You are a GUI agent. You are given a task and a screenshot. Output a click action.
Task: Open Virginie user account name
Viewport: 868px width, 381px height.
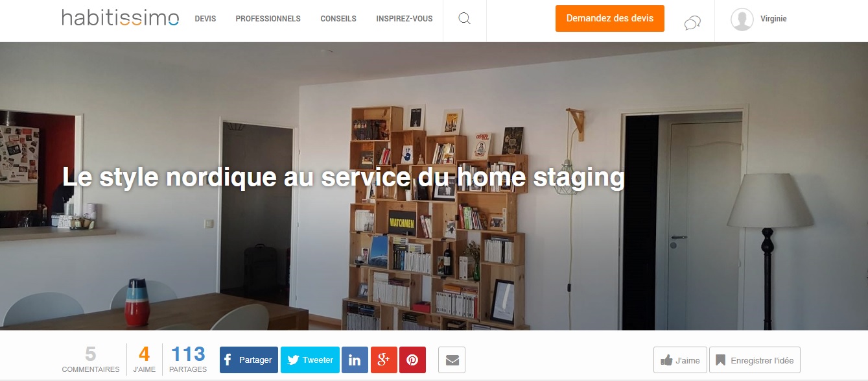(773, 19)
